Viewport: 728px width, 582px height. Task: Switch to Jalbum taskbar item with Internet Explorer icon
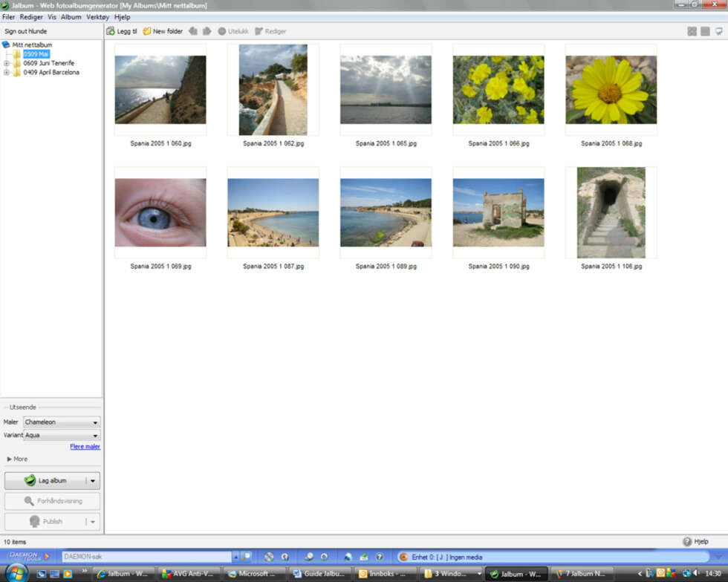coord(122,574)
